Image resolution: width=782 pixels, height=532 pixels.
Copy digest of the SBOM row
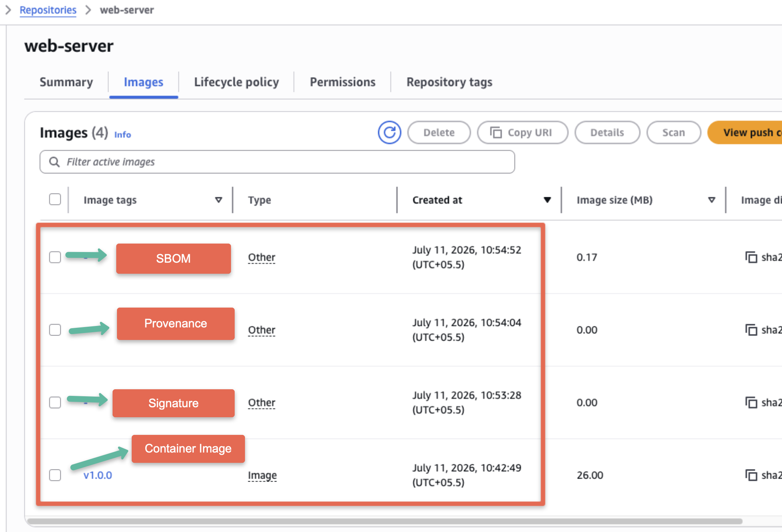(x=751, y=257)
